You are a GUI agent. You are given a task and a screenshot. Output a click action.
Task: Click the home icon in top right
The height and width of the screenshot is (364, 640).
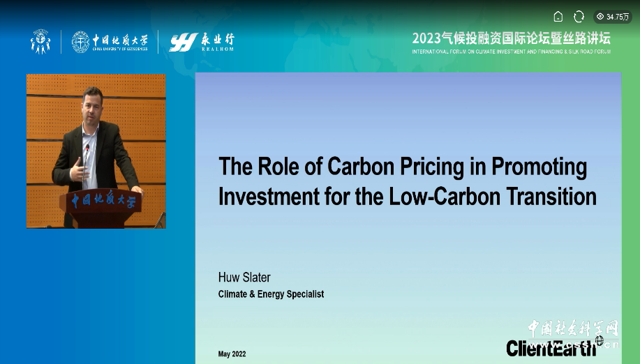click(x=558, y=17)
